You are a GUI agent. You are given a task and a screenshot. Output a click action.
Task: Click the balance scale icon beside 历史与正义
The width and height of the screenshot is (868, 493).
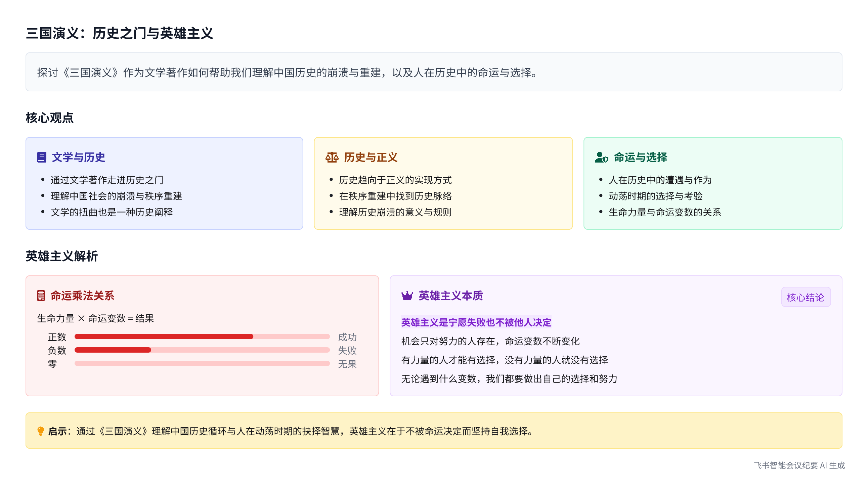pyautogui.click(x=332, y=157)
